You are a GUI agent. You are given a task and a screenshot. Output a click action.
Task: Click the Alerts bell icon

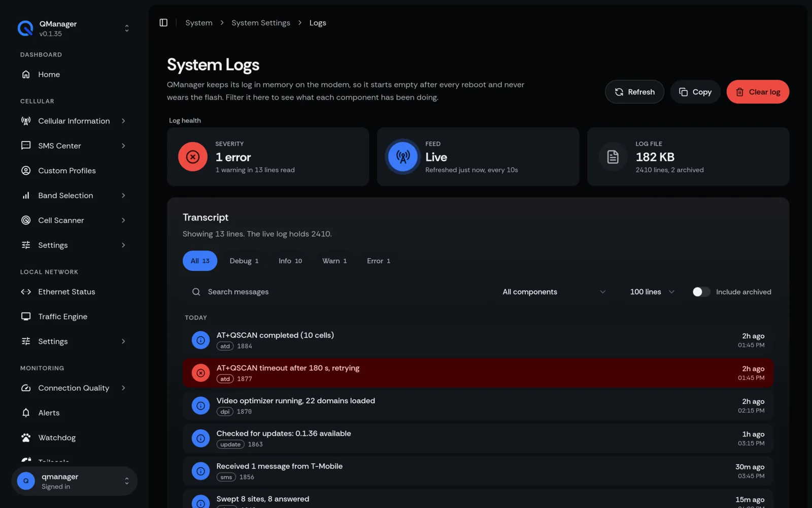click(x=26, y=413)
